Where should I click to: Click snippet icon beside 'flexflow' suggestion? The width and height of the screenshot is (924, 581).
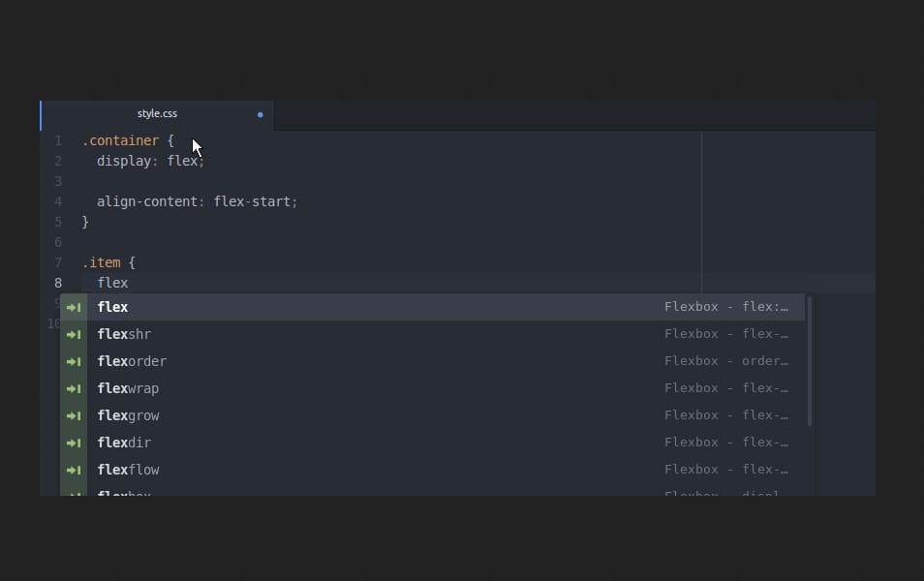tap(74, 471)
